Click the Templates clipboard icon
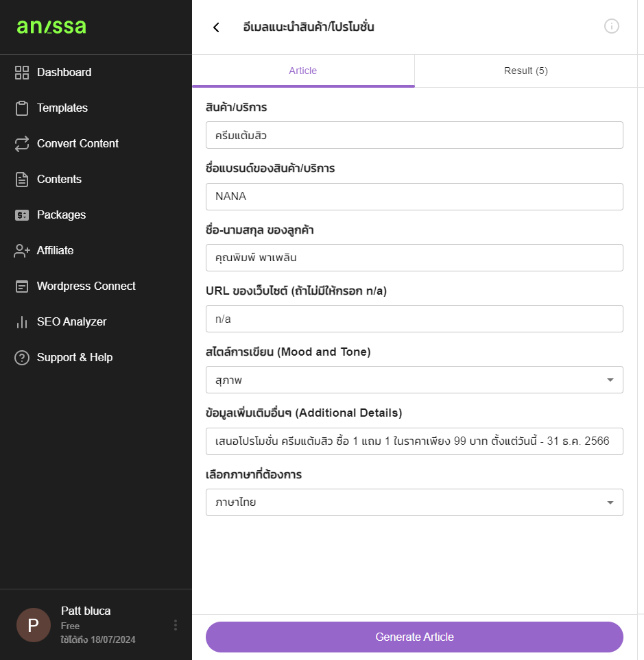644x660 pixels. point(22,108)
